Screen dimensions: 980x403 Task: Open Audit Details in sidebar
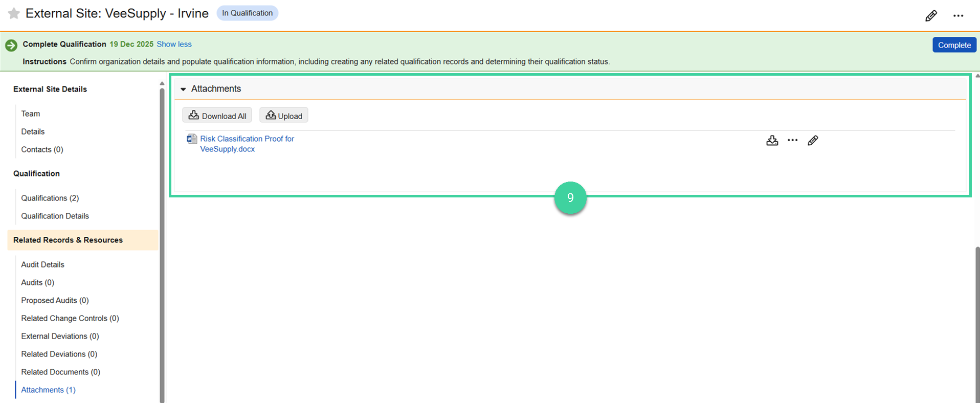[42, 264]
